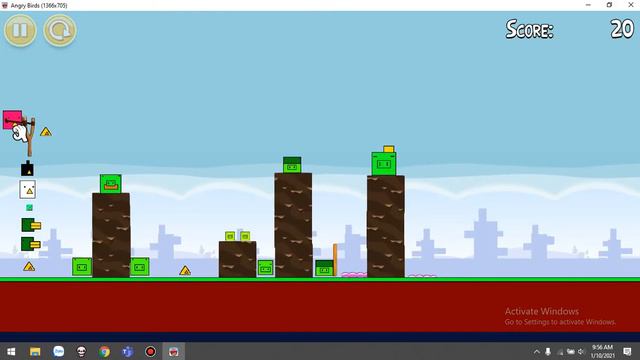The height and width of the screenshot is (360, 640).
Task: Click the score value 20
Action: tap(622, 29)
